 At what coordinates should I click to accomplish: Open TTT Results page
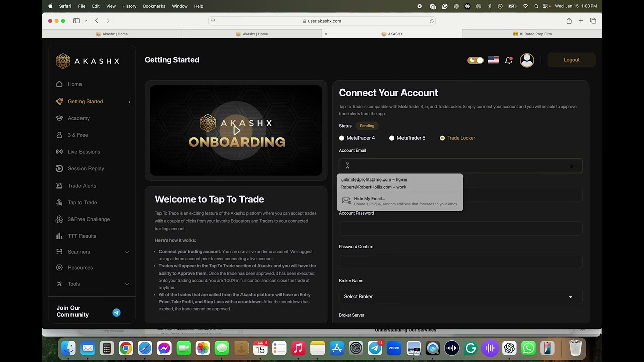82,236
